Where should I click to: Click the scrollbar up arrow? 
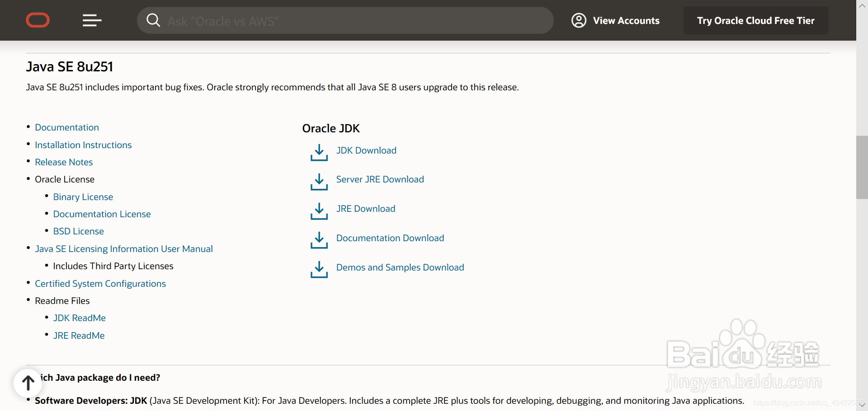862,5
